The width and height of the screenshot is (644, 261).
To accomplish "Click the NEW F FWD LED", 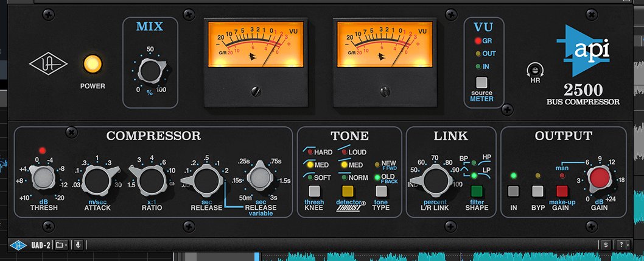I will pos(377,165).
